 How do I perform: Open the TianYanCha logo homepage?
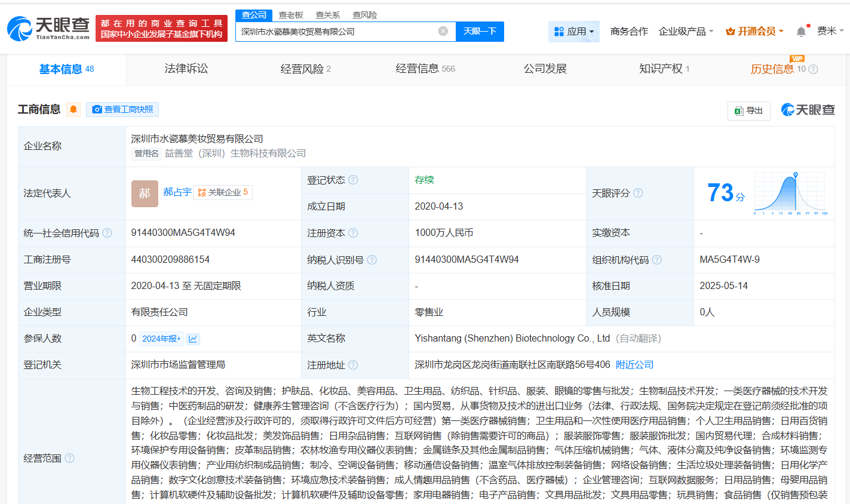pos(48,28)
